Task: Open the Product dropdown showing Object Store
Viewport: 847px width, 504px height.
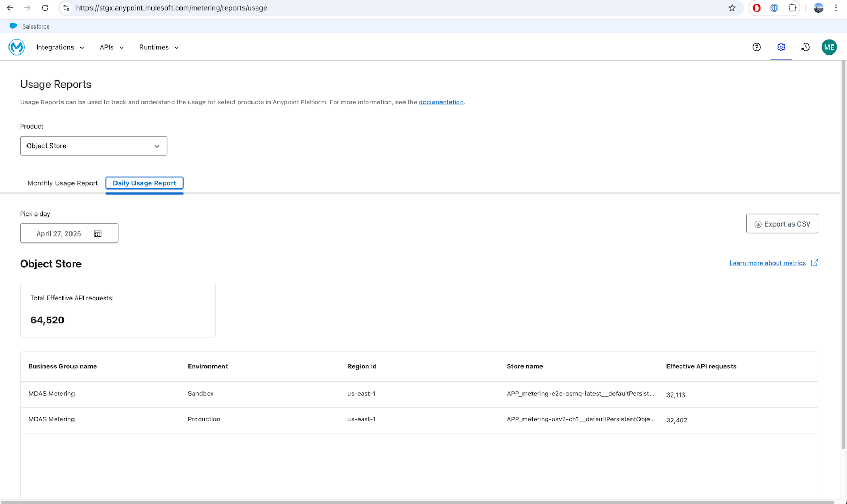Action: click(x=93, y=146)
